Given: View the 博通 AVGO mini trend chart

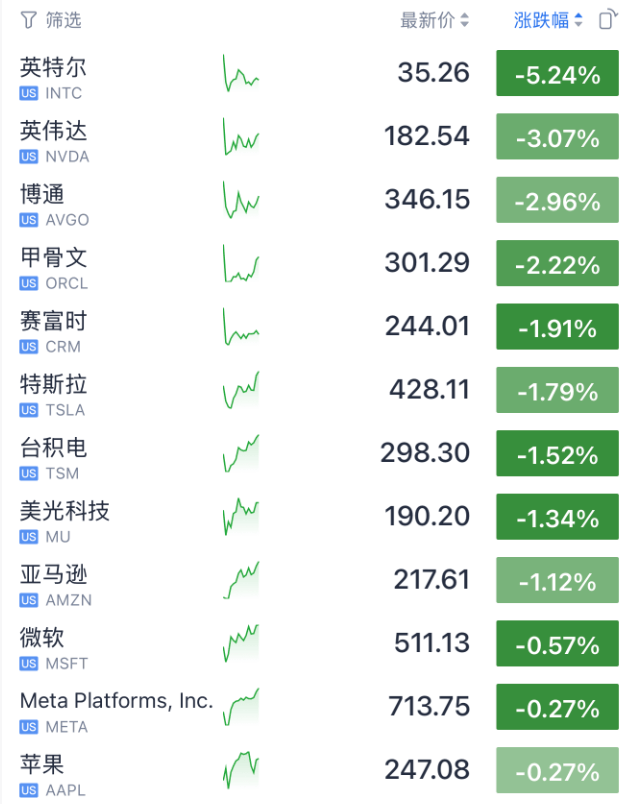Looking at the screenshot, I should (x=240, y=201).
